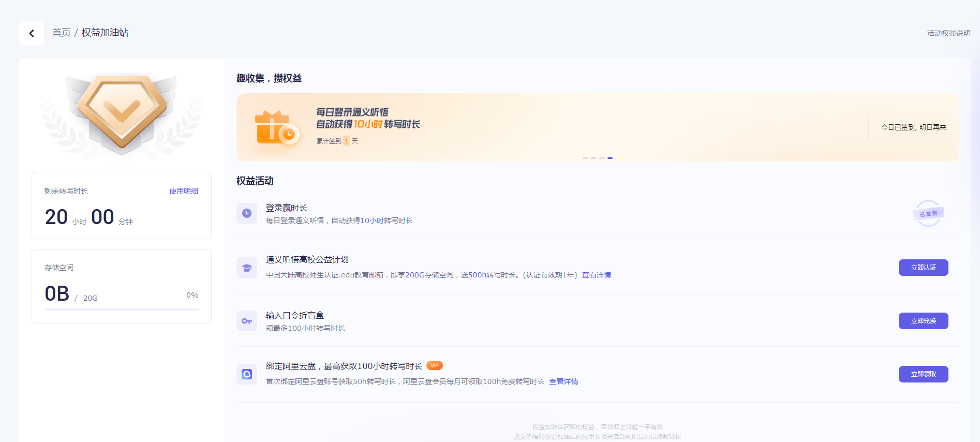Open 使用明细 usage details link

pos(184,191)
